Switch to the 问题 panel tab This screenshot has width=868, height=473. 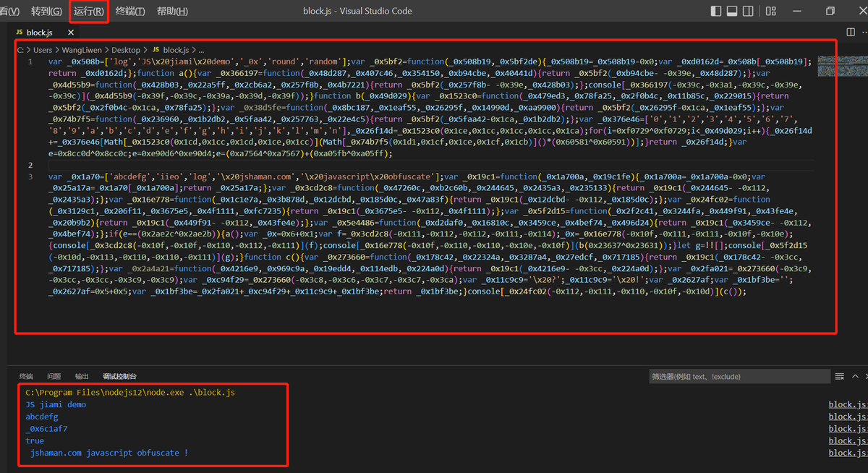(54, 376)
